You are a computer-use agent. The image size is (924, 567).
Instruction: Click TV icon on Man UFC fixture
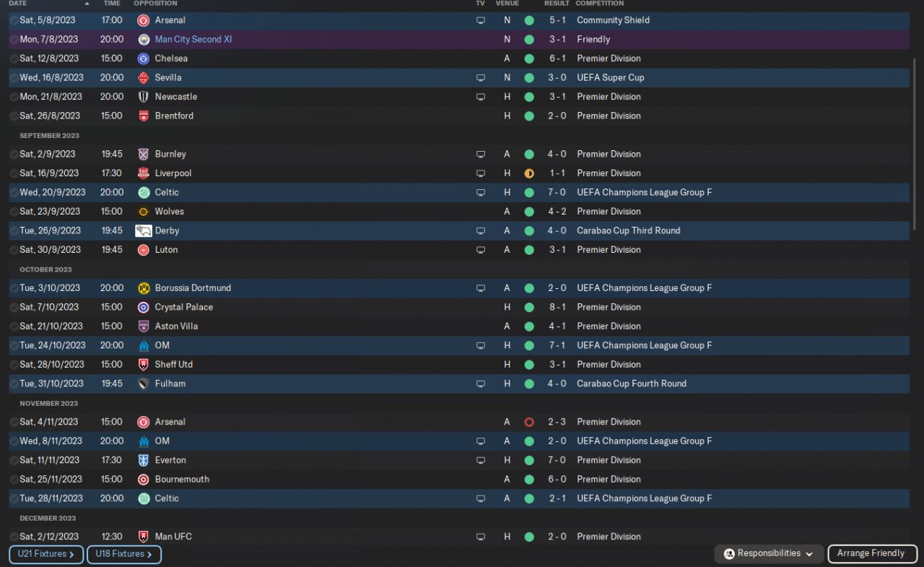tap(481, 537)
